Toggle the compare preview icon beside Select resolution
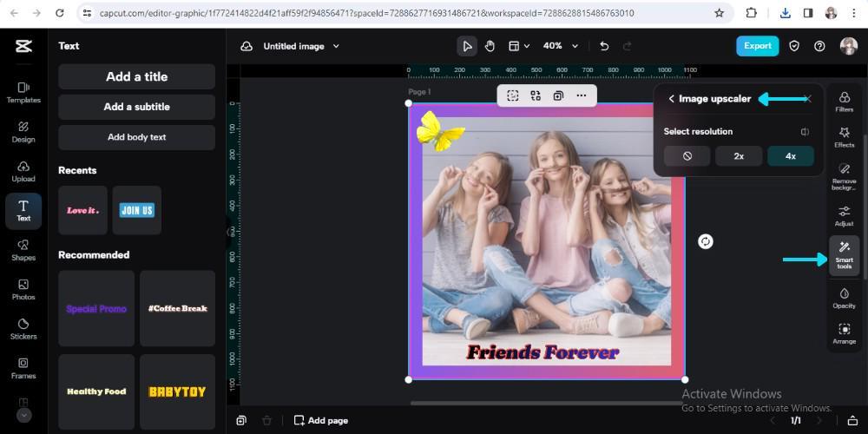The height and width of the screenshot is (434, 868). (x=805, y=132)
